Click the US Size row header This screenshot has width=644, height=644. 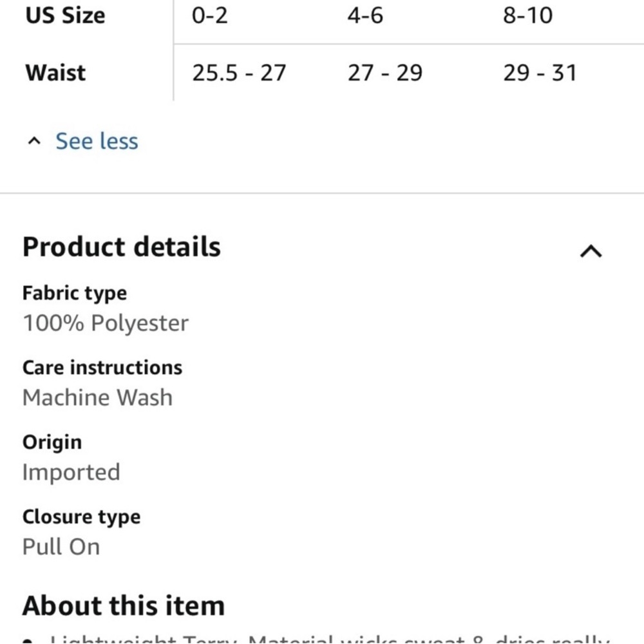click(65, 15)
